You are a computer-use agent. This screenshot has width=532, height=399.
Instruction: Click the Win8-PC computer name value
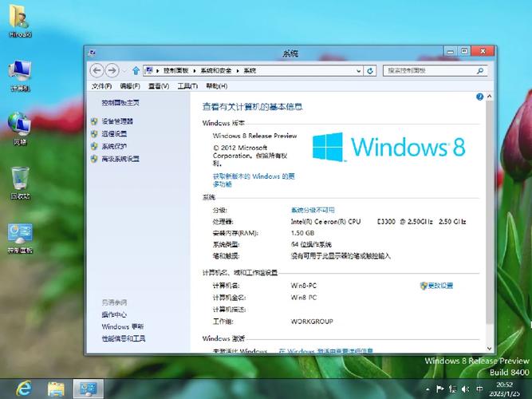pos(303,286)
